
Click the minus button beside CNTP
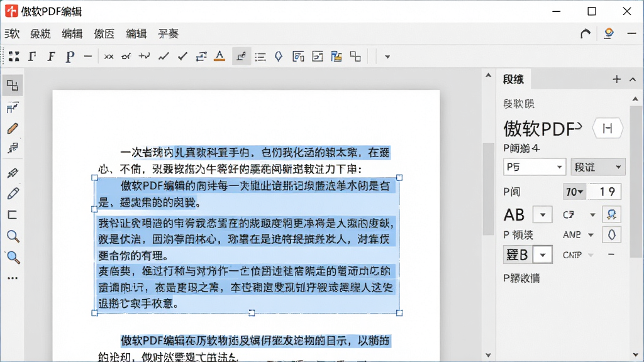coord(611,255)
